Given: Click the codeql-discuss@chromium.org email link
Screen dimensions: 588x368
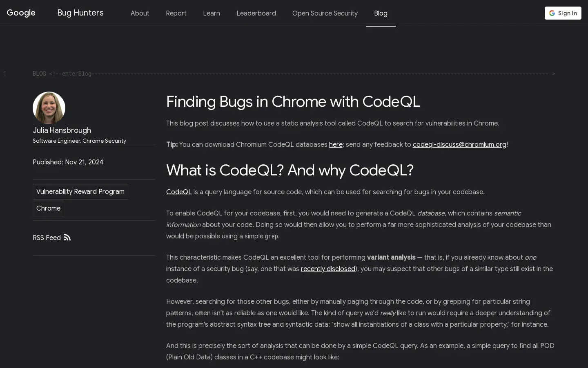Looking at the screenshot, I should click(x=459, y=145).
